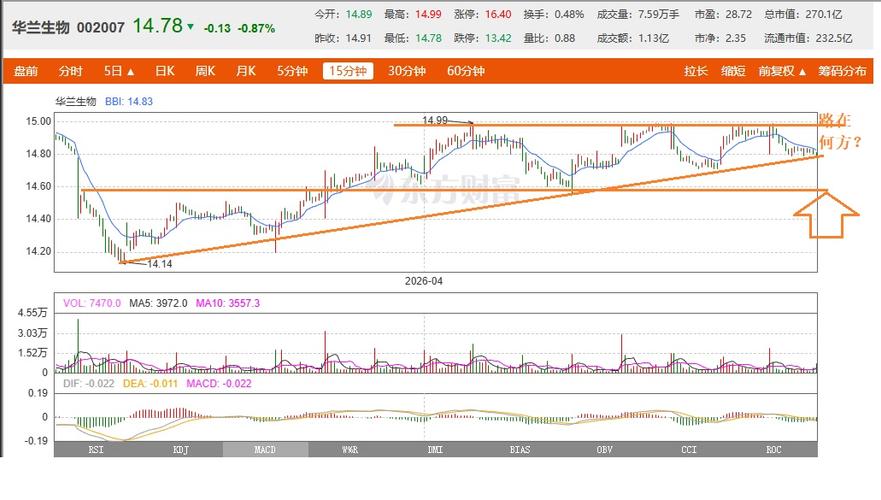Click the 总市值 value 270.1亿
Screen dimensions: 881x500
coord(824,15)
